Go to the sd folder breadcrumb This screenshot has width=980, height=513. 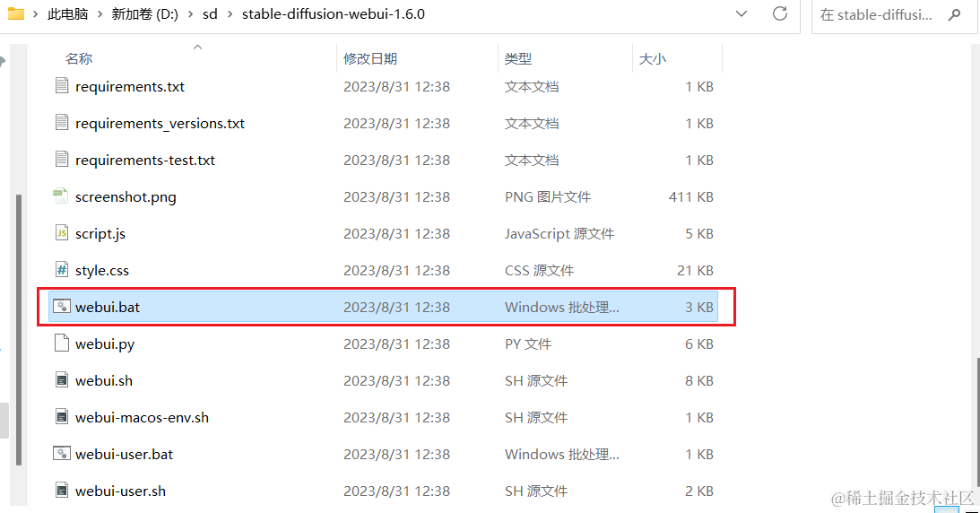[x=210, y=14]
